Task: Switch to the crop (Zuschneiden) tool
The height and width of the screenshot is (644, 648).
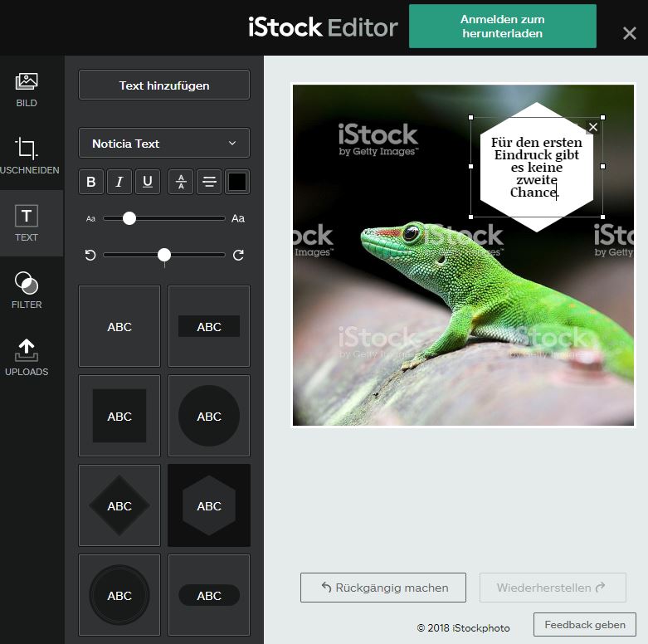Action: [x=27, y=156]
